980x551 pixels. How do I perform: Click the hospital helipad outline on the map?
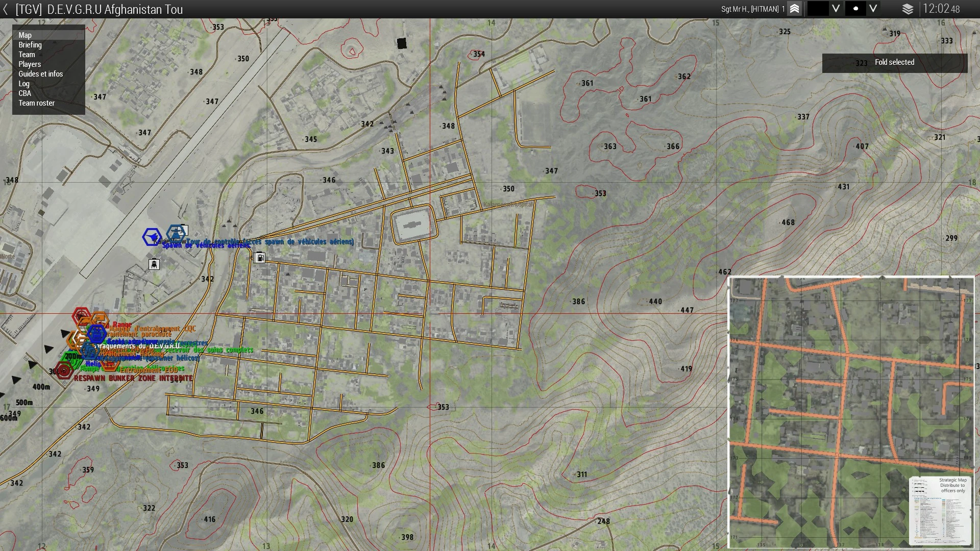[x=414, y=225]
